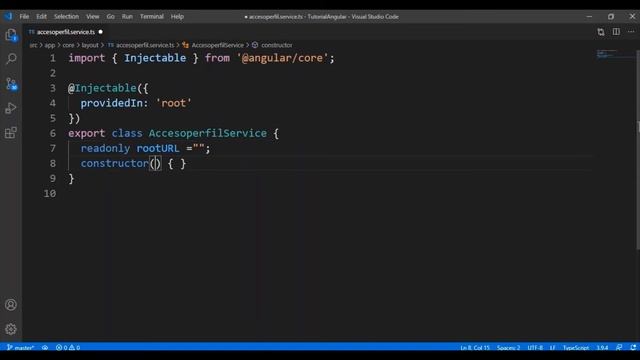
Task: Select the accesoperfil.service.ts tab
Action: 65,32
